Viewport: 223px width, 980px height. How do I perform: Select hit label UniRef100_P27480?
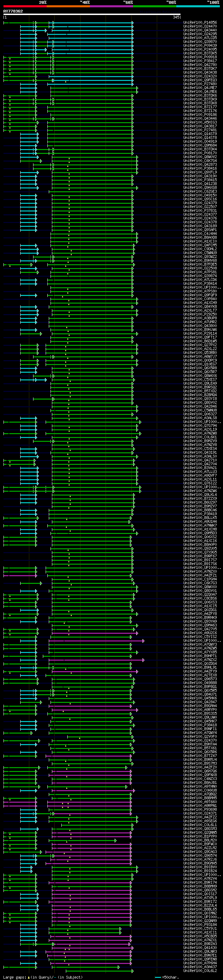[200, 84]
